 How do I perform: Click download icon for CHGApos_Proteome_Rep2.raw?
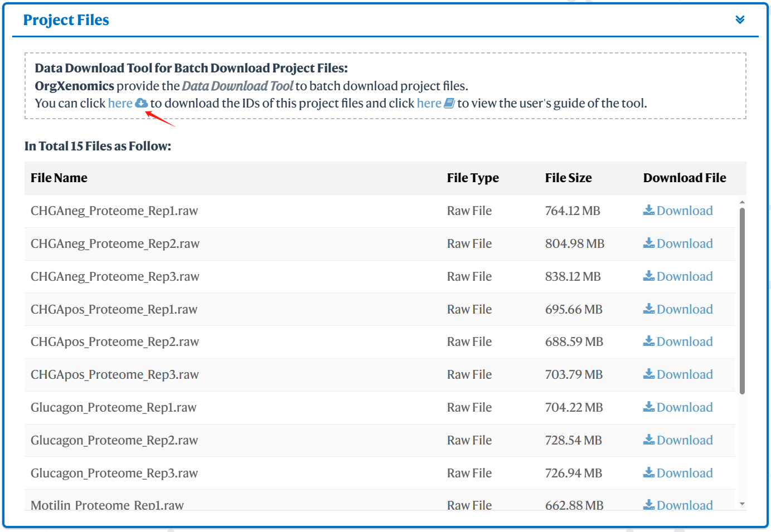pyautogui.click(x=649, y=341)
